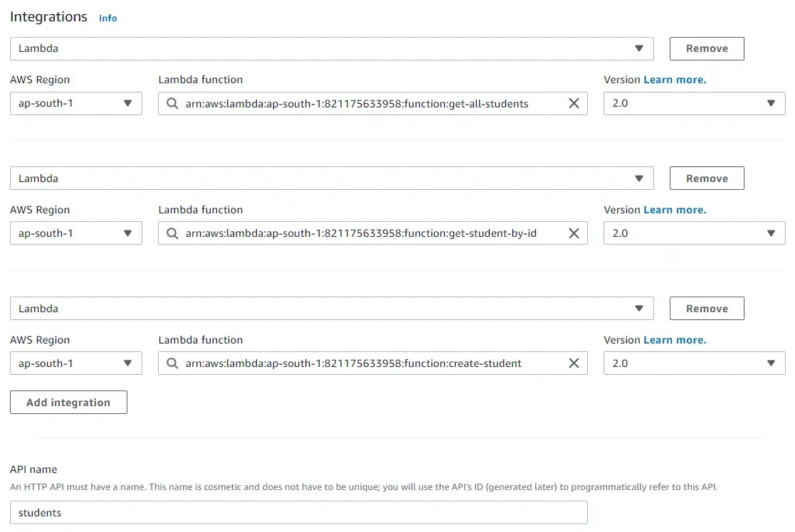795x532 pixels.
Task: Clear the create-student Lambda function field
Action: 574,363
